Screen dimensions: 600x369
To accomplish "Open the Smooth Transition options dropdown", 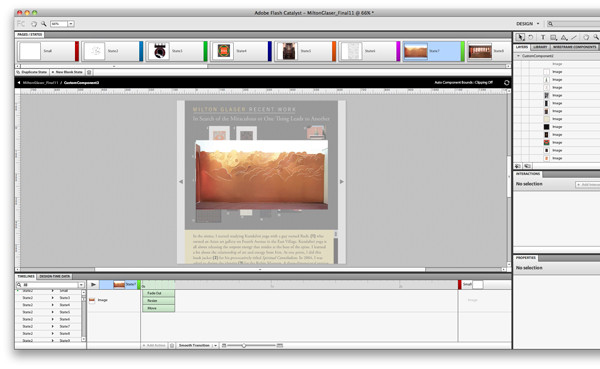I will click(x=215, y=346).
